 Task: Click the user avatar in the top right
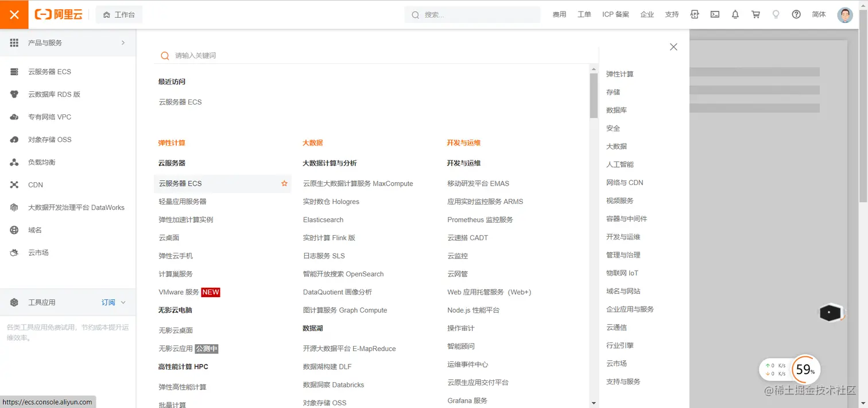tap(844, 14)
